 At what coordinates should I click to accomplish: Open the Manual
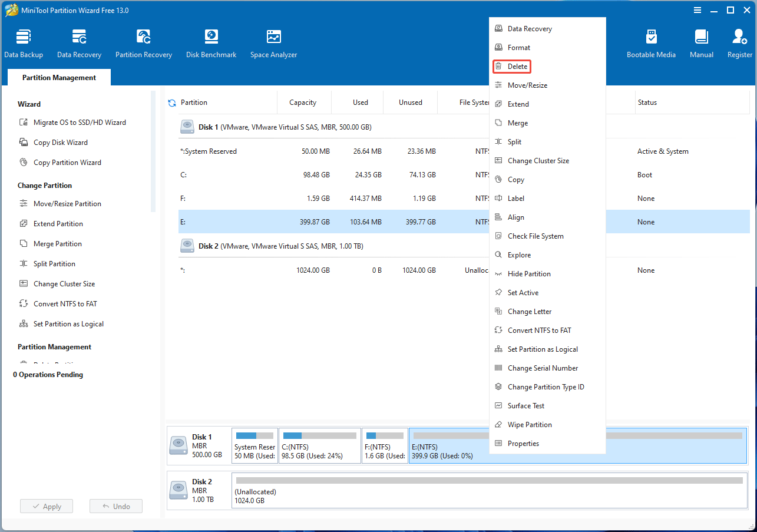coord(701,44)
